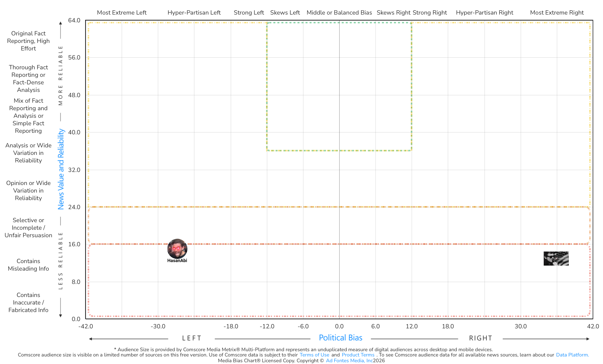Click the up arrow above MORE RELIABLE
The width and height of the screenshot is (603, 364).
click(x=60, y=24)
